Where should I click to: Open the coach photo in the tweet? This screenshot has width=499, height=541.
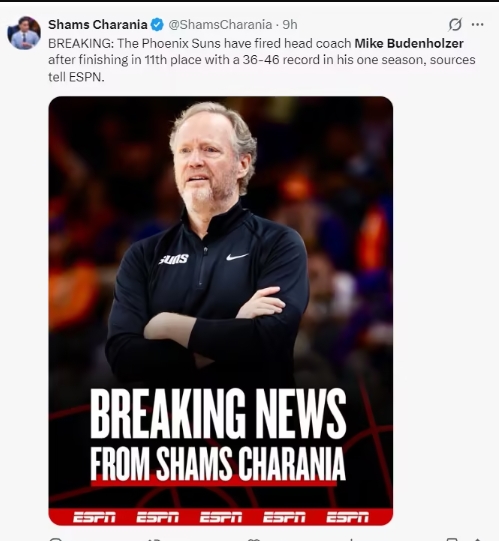(x=221, y=311)
